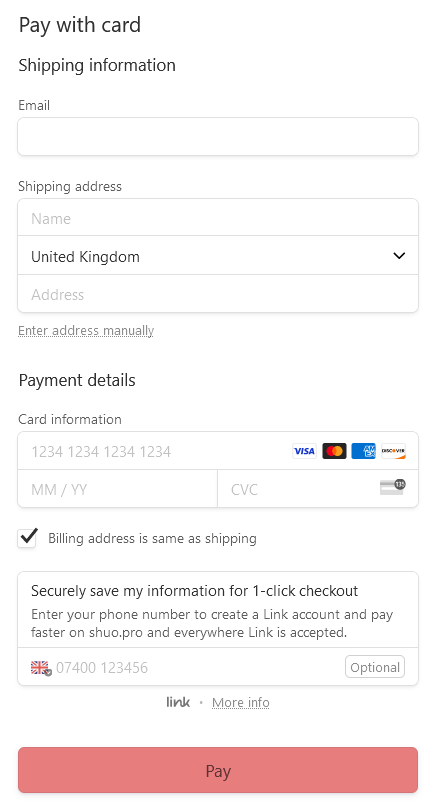Toggle Billing address is same as shipping
Viewport: 444px width, 812px height.
pos(27,538)
